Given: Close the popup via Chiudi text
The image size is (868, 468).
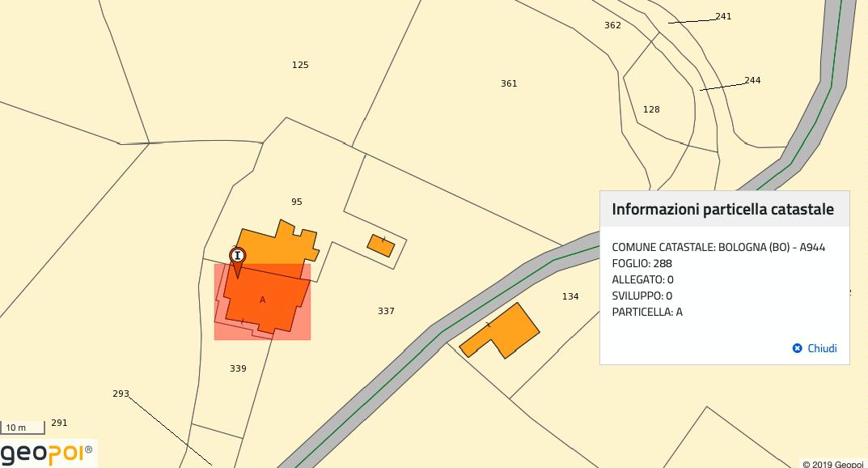Looking at the screenshot, I should pos(822,348).
